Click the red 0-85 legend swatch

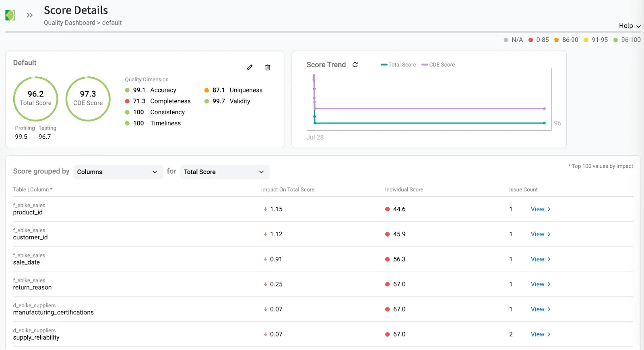pos(531,40)
